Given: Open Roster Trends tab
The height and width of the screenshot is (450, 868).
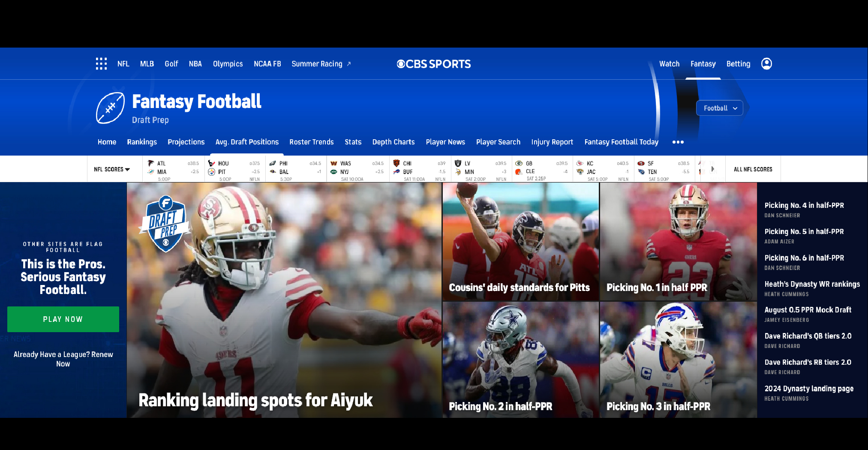Looking at the screenshot, I should click(312, 142).
